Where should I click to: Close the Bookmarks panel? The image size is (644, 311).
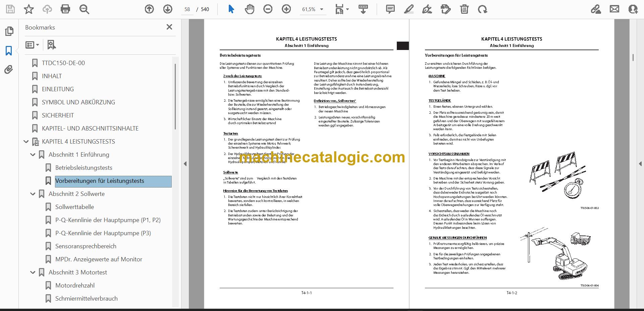click(169, 27)
